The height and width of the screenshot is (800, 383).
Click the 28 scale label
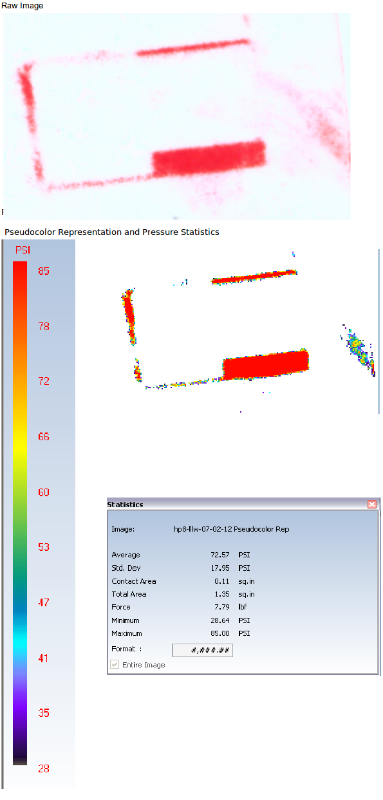click(44, 768)
